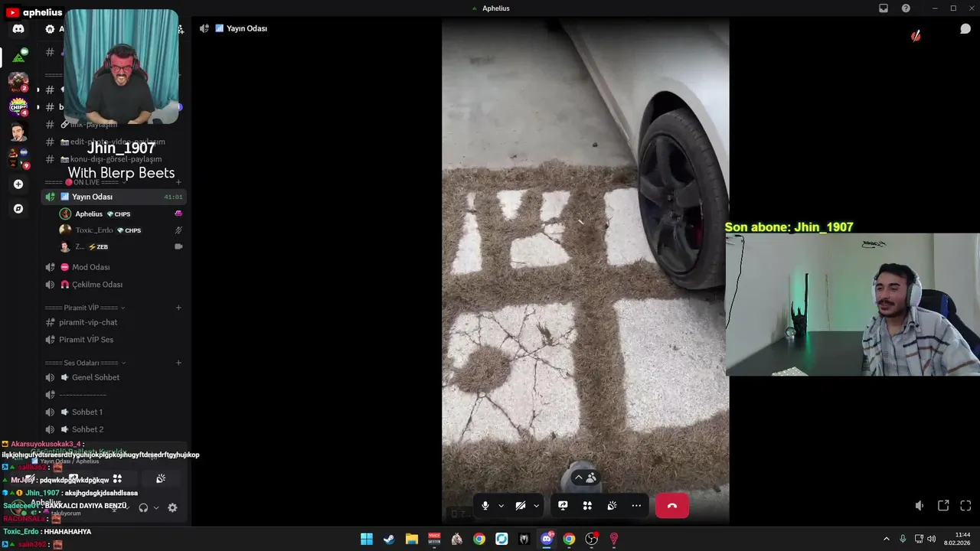The height and width of the screenshot is (551, 980).
Task: Collapse the Piramit VİP category
Action: coord(84,308)
